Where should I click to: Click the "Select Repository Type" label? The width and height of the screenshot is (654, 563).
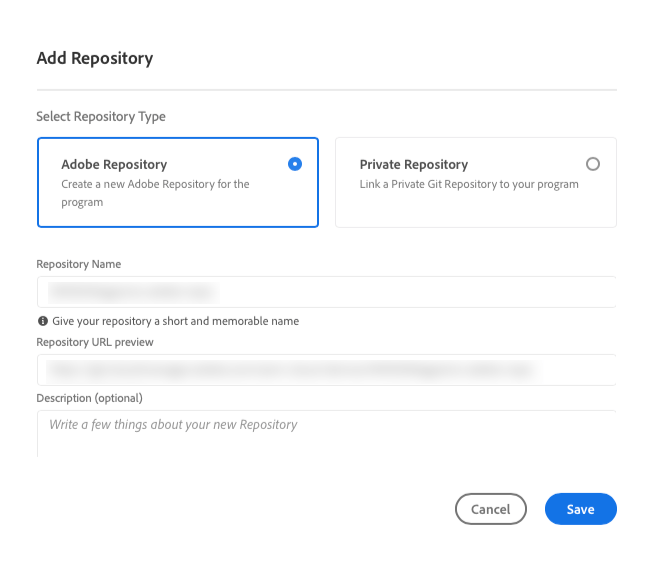(101, 117)
